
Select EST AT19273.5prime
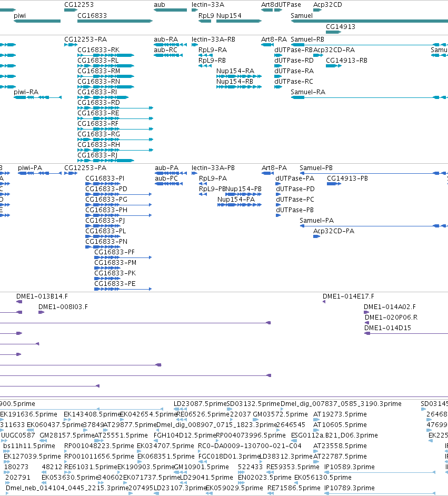click(340, 414)
